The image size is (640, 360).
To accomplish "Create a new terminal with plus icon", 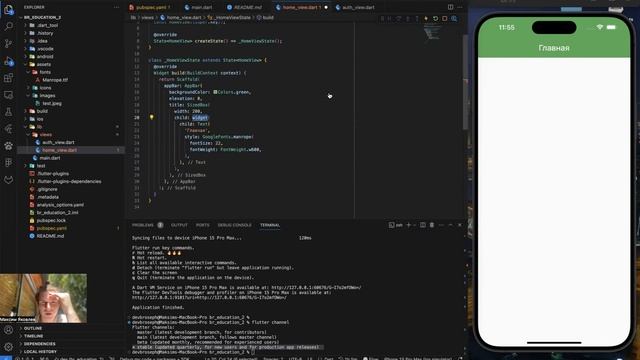I will point(409,225).
